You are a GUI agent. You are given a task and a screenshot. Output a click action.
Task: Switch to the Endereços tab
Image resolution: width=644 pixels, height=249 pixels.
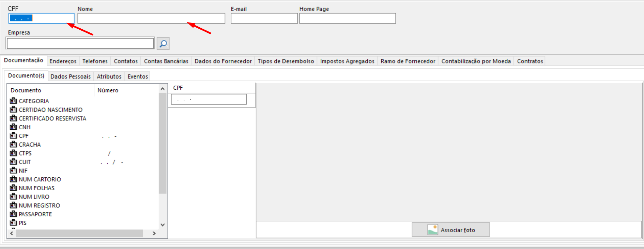(63, 61)
